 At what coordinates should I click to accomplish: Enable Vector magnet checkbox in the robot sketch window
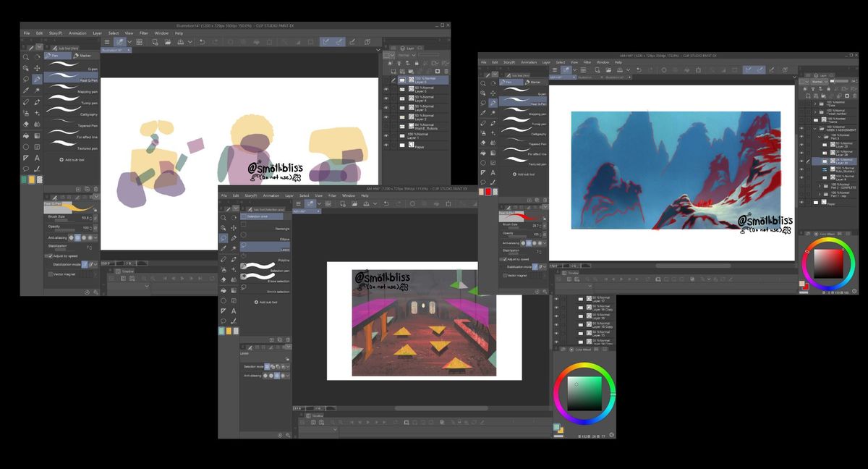coord(51,274)
